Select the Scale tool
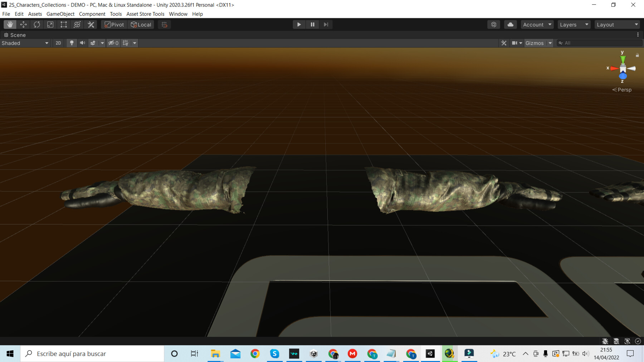Image resolution: width=644 pixels, height=362 pixels. (50, 24)
